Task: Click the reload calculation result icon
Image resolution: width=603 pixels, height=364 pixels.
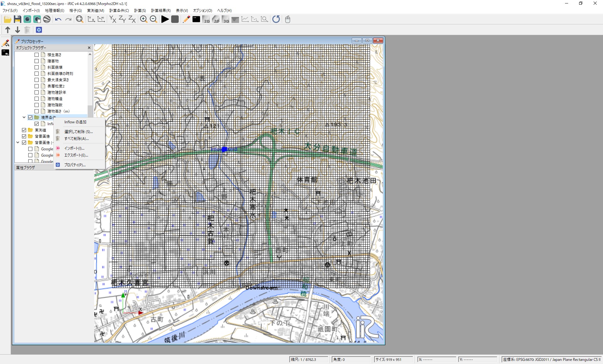Action: click(276, 19)
